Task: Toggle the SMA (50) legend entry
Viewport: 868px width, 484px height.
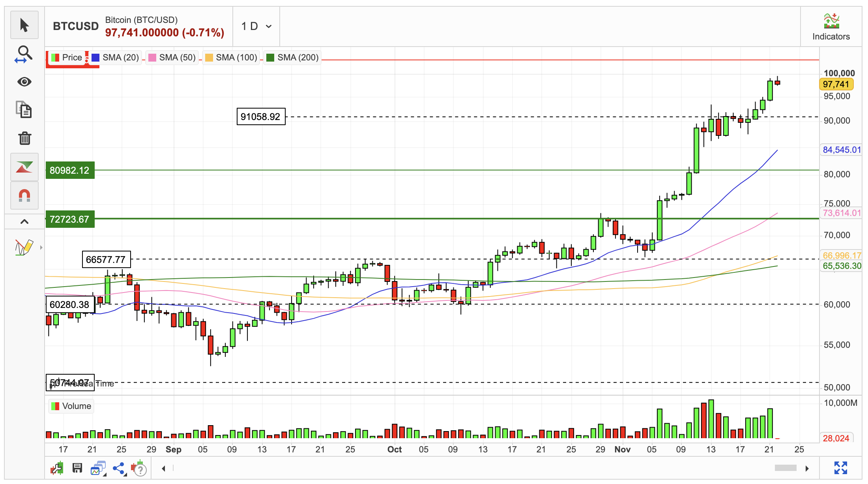Action: click(x=172, y=58)
